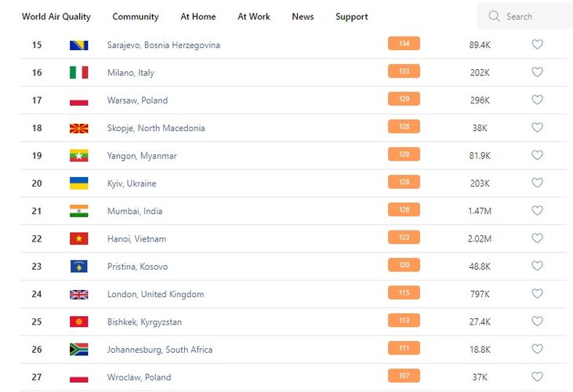Go to the News section
Viewport: 573px width, 392px height.
tap(303, 16)
